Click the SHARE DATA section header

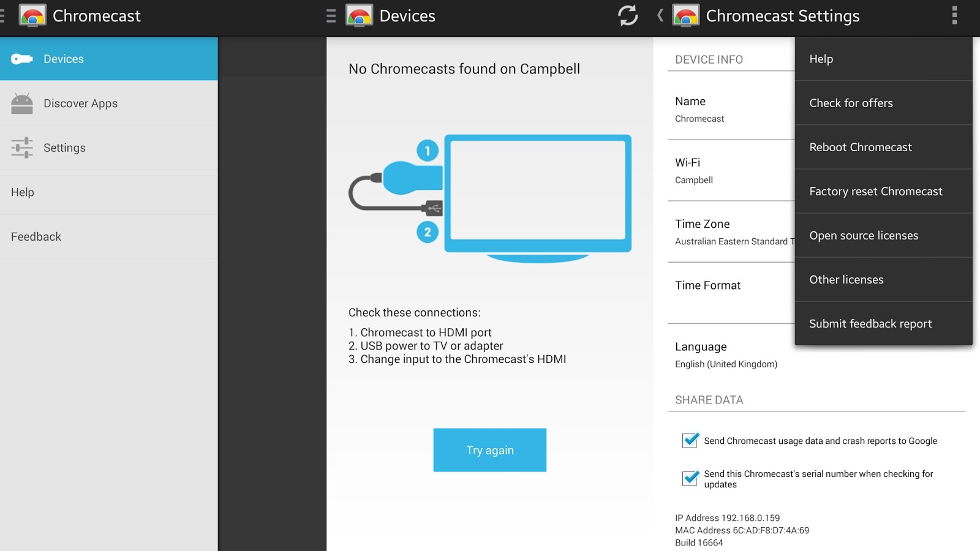click(x=709, y=400)
